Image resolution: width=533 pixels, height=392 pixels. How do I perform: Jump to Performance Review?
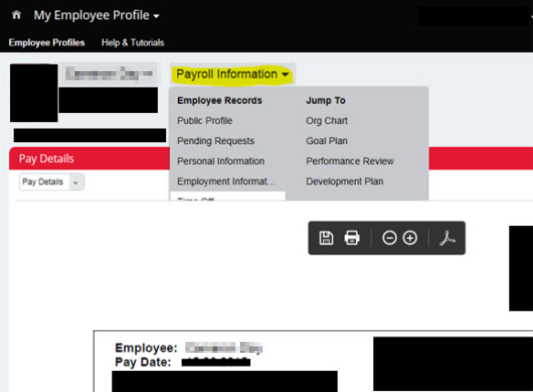(x=350, y=161)
